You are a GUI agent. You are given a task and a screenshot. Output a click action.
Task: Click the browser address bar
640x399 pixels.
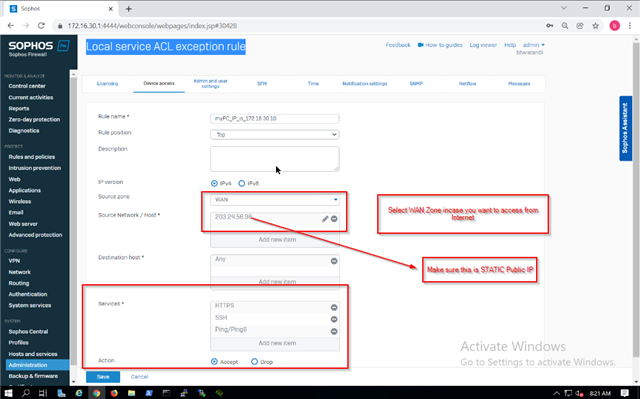[x=298, y=26]
